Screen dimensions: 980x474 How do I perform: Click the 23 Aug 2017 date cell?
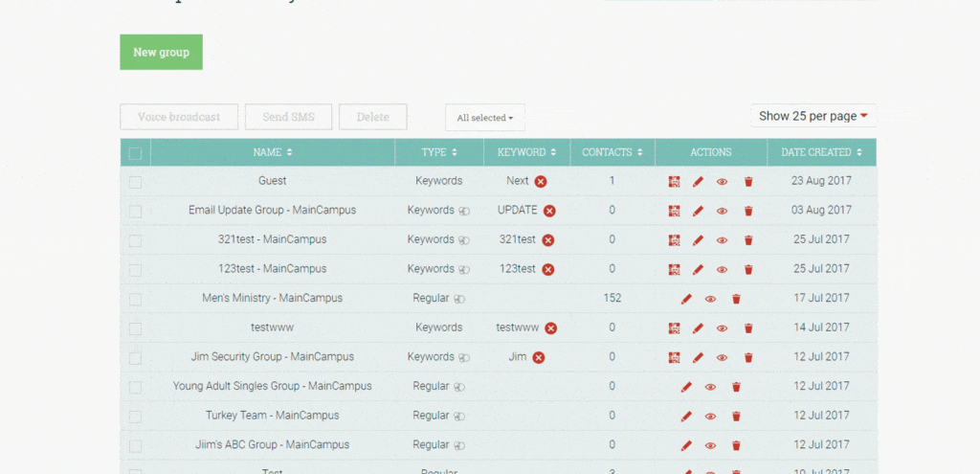click(821, 181)
